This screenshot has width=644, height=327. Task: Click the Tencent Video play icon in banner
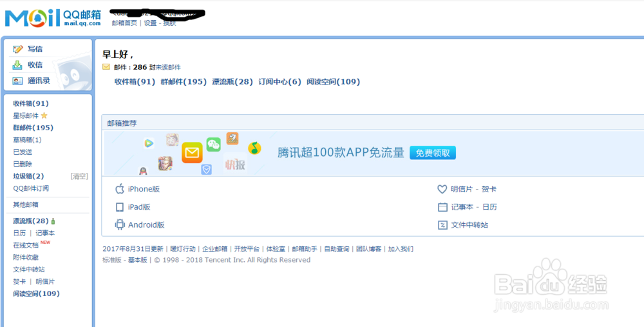[149, 143]
